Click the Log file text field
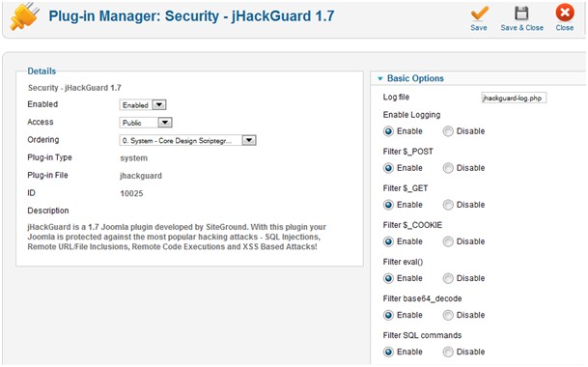 pos(514,98)
